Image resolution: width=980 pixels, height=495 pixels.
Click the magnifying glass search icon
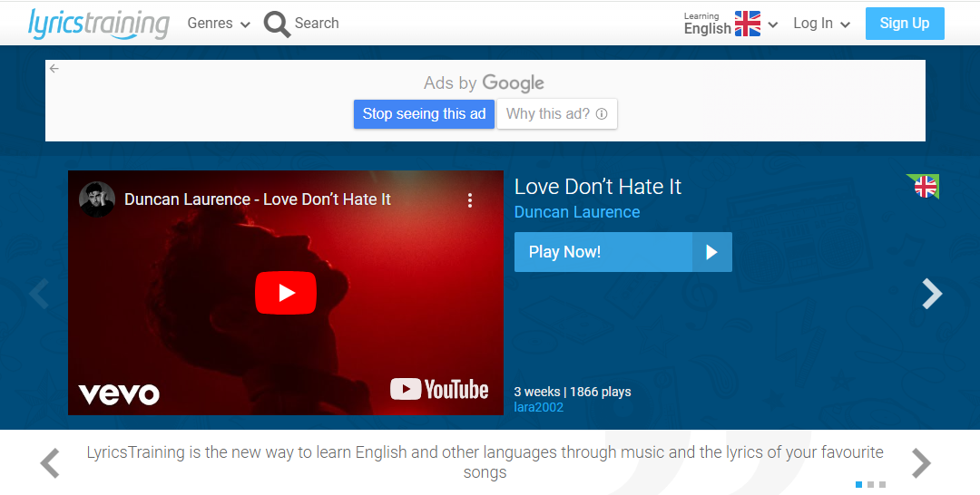click(277, 24)
